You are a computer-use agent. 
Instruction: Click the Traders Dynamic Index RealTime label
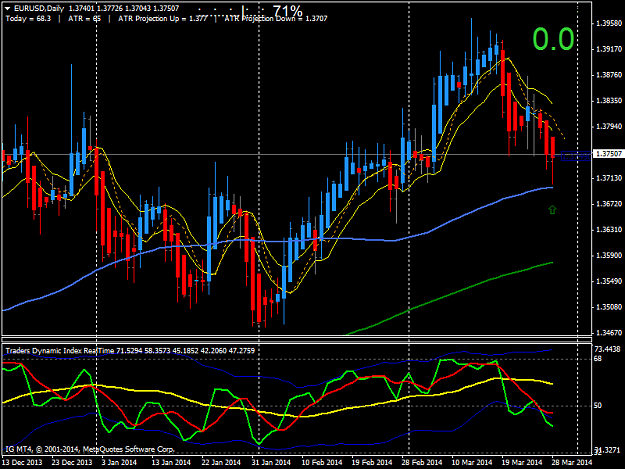click(x=60, y=351)
